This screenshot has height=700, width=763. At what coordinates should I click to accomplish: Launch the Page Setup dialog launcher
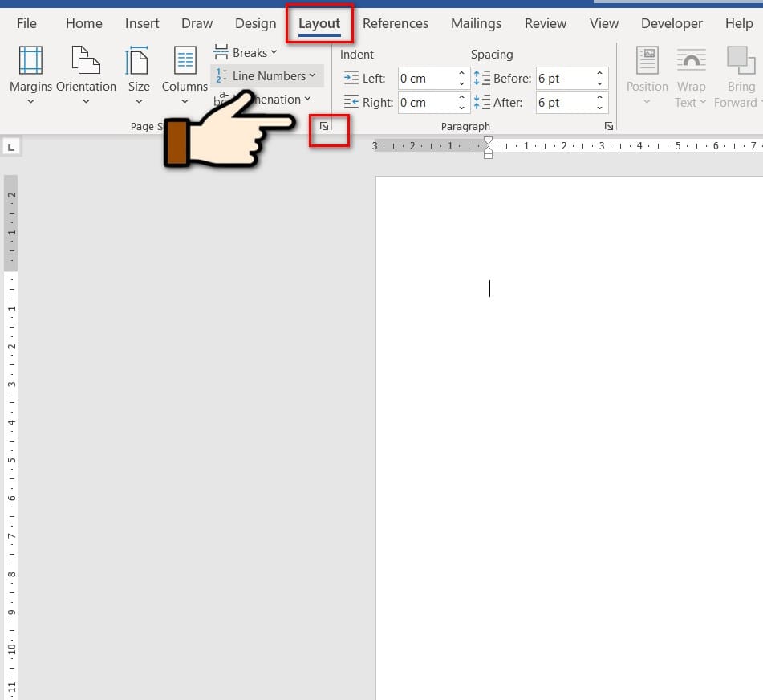tap(324, 127)
